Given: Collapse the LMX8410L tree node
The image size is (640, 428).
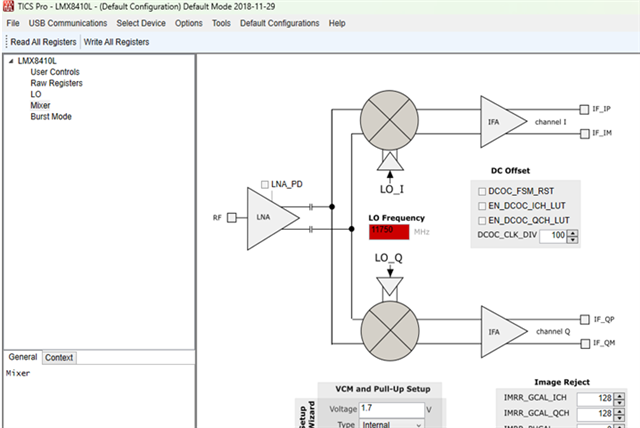Looking at the screenshot, I should coord(11,61).
